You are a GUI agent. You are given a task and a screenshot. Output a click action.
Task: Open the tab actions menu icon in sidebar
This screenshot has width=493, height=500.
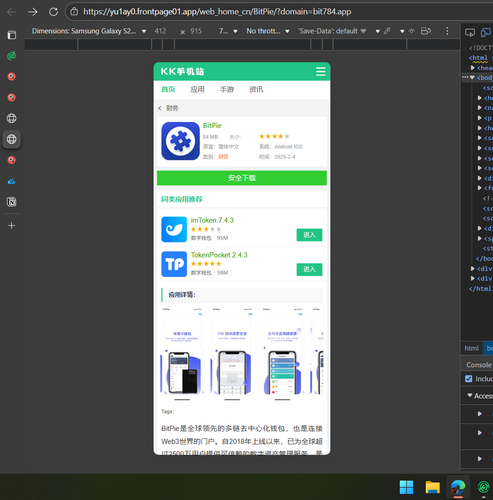pyautogui.click(x=12, y=35)
